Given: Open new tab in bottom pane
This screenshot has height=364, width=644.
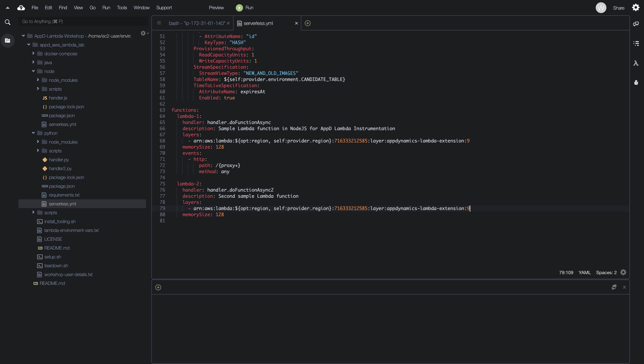Looking at the screenshot, I should pyautogui.click(x=158, y=287).
